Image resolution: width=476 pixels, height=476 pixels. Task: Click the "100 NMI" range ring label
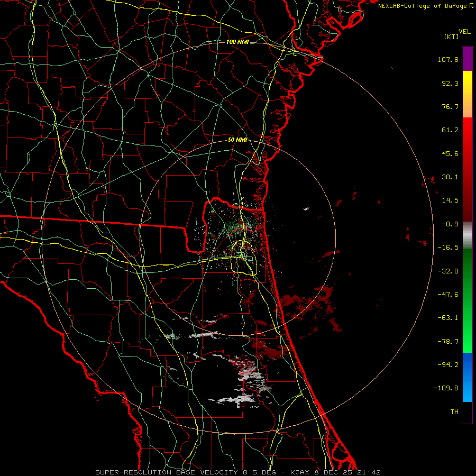click(x=237, y=42)
